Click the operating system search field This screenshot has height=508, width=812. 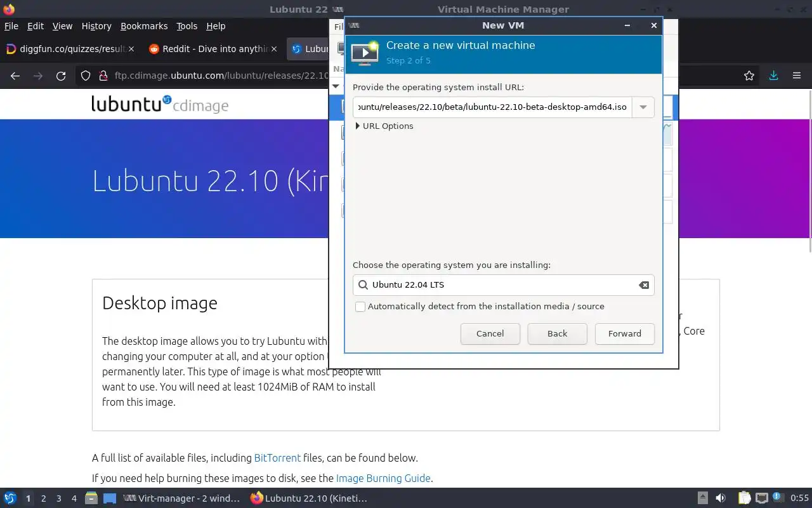[x=503, y=285]
